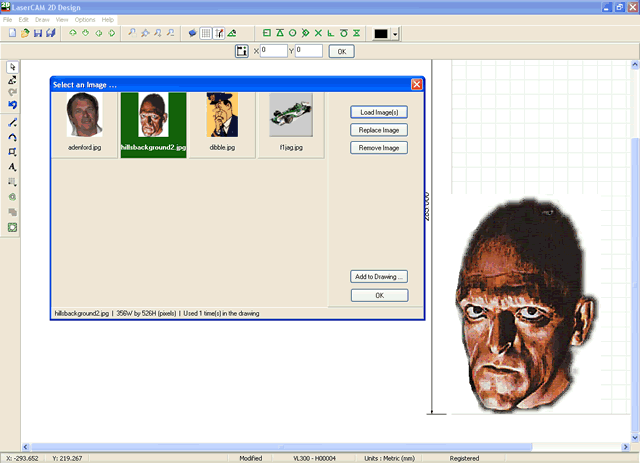640x463 pixels.
Task: Click the coordinate mode icon beside X field
Action: 242,51
